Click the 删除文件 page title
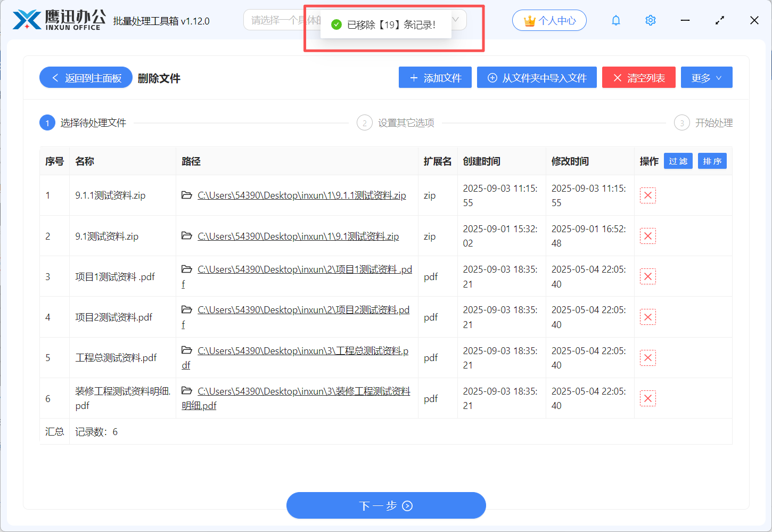The image size is (772, 532). 159,78
